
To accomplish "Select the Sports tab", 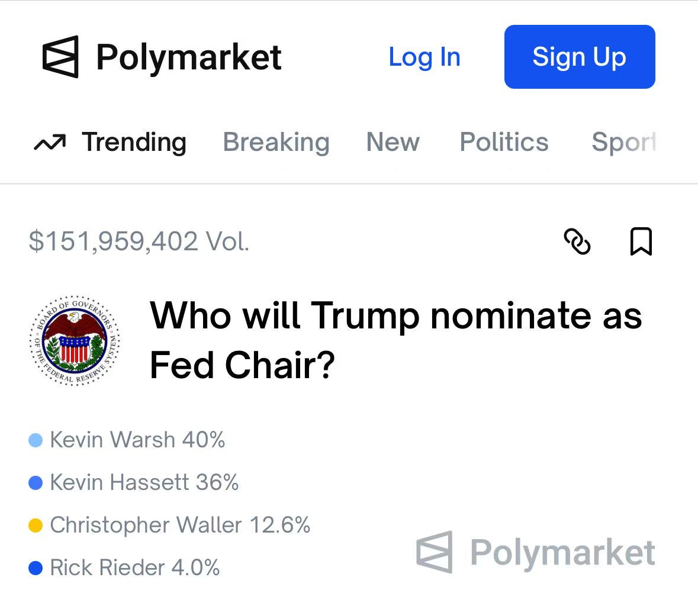I will pyautogui.click(x=623, y=143).
